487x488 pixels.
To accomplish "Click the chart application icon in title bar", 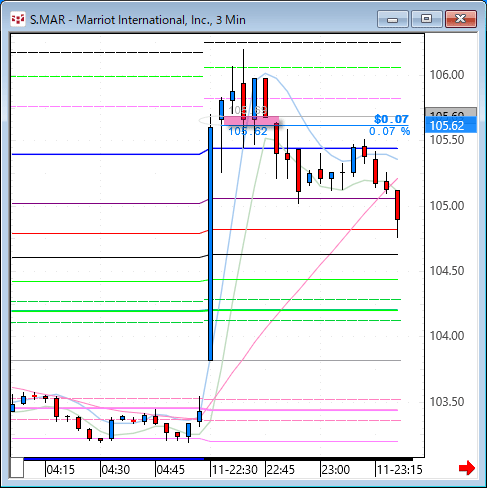I will click(18, 19).
